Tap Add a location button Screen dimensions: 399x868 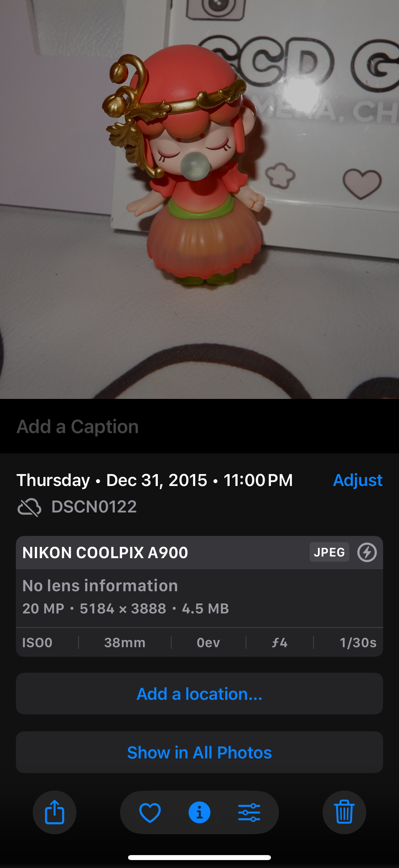(x=199, y=694)
